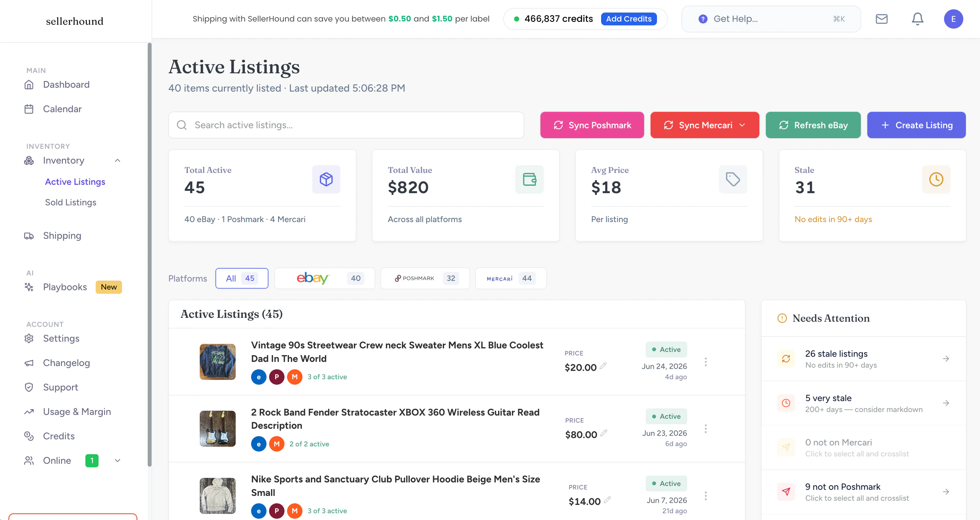
Task: Open Rock Band Guitar thumbnail
Action: [x=218, y=429]
